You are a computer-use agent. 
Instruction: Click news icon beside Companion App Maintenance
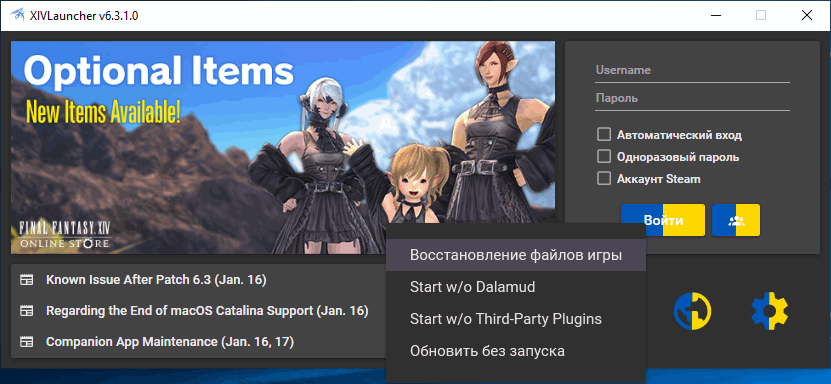tap(26, 342)
